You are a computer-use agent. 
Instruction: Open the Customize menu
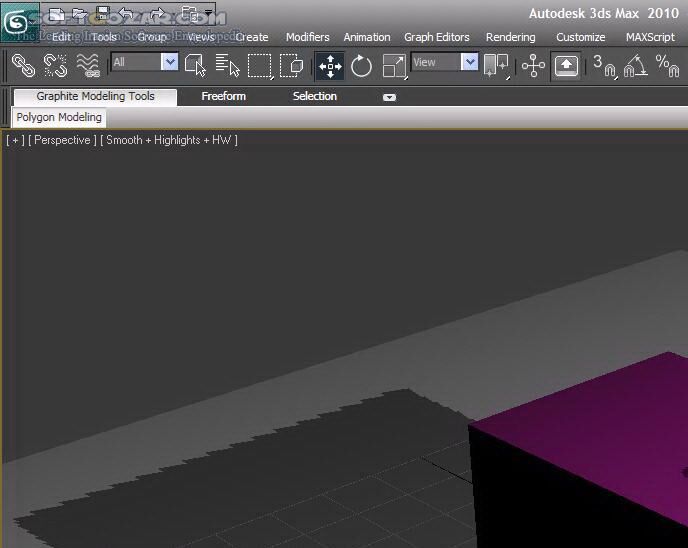tap(580, 37)
